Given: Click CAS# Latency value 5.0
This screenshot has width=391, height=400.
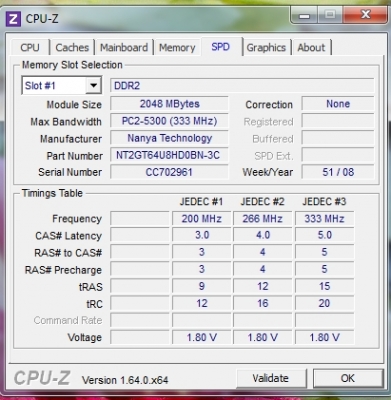Looking at the screenshot, I should pos(324,235).
